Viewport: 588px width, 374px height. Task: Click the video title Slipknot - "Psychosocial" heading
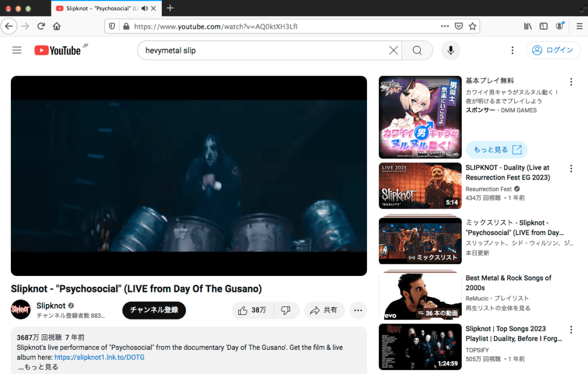point(137,289)
